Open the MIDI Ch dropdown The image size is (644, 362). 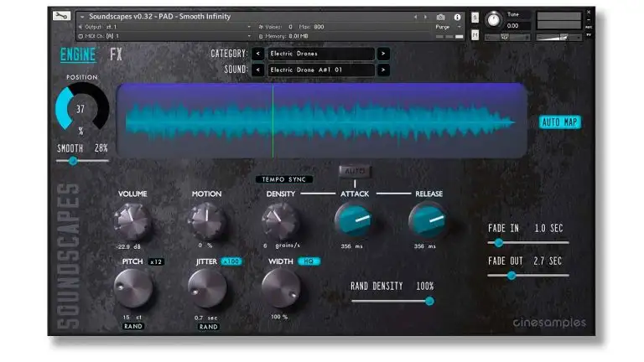[249, 36]
